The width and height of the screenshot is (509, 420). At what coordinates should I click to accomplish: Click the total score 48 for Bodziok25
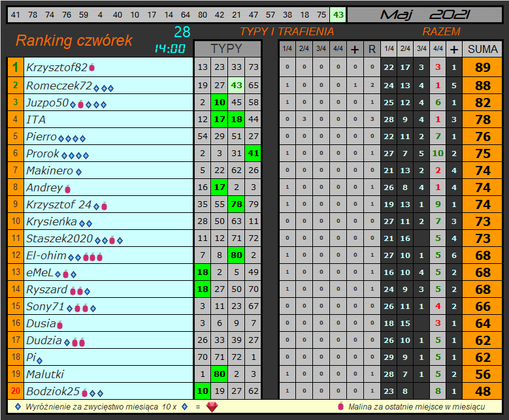(x=482, y=391)
